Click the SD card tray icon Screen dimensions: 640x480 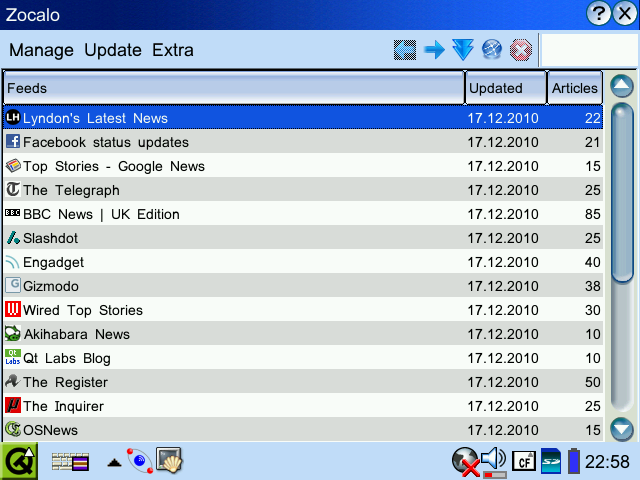pos(551,461)
